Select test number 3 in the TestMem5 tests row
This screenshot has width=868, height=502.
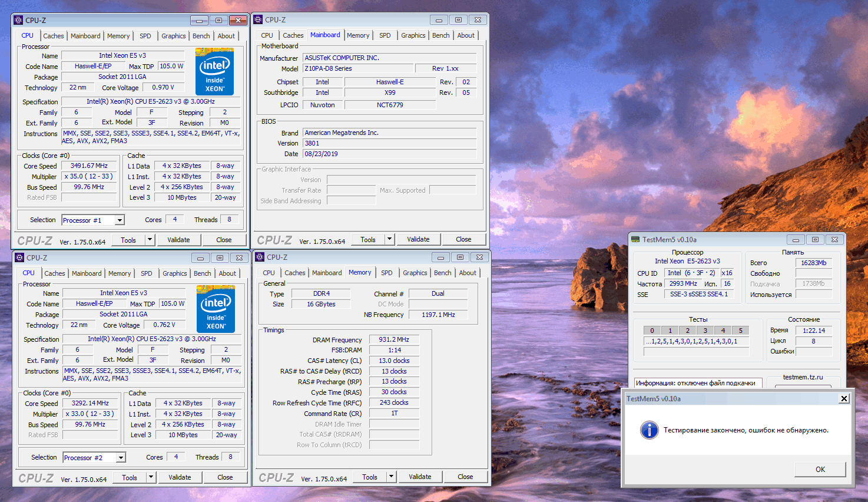click(705, 331)
